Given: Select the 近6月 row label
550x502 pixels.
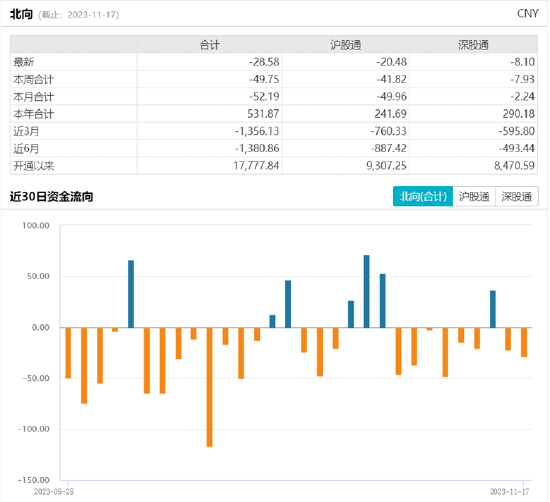Looking at the screenshot, I should (26, 148).
